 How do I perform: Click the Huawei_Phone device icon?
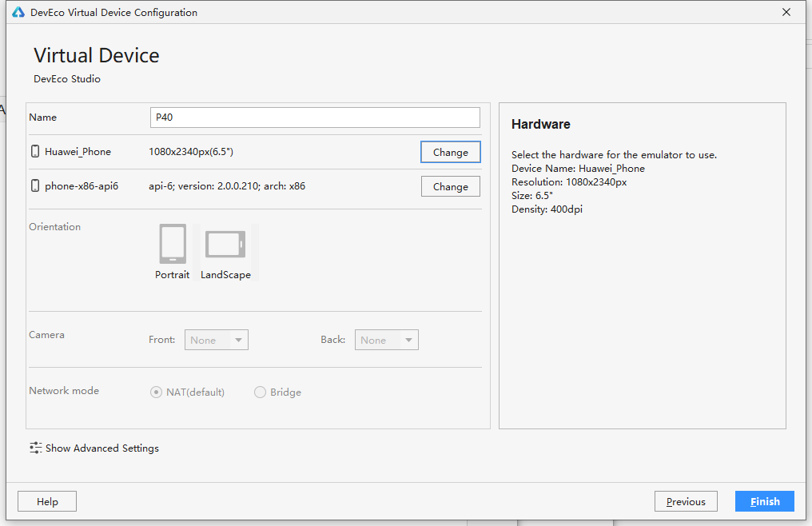pyautogui.click(x=35, y=151)
